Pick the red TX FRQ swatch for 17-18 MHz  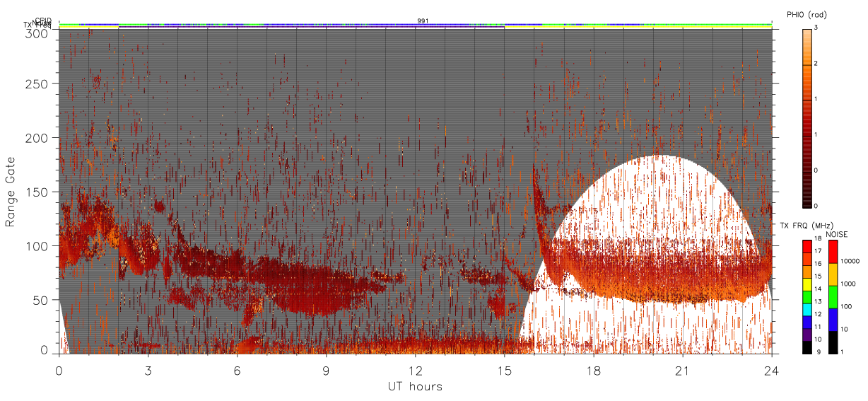(807, 246)
